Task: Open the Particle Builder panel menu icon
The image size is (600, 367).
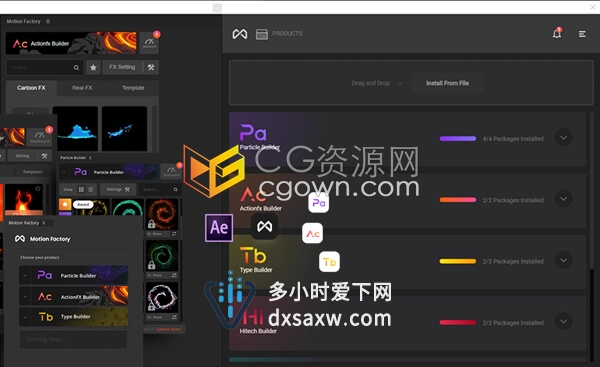Action: coord(90,158)
